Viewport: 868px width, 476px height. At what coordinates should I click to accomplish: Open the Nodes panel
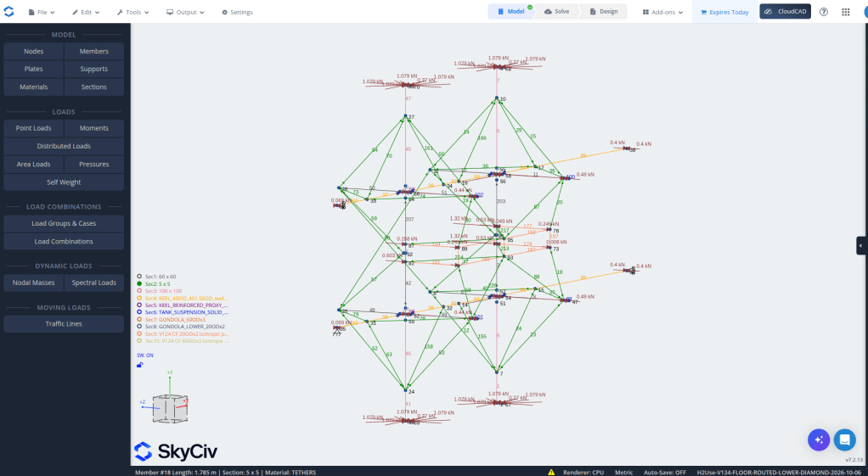pyautogui.click(x=34, y=51)
